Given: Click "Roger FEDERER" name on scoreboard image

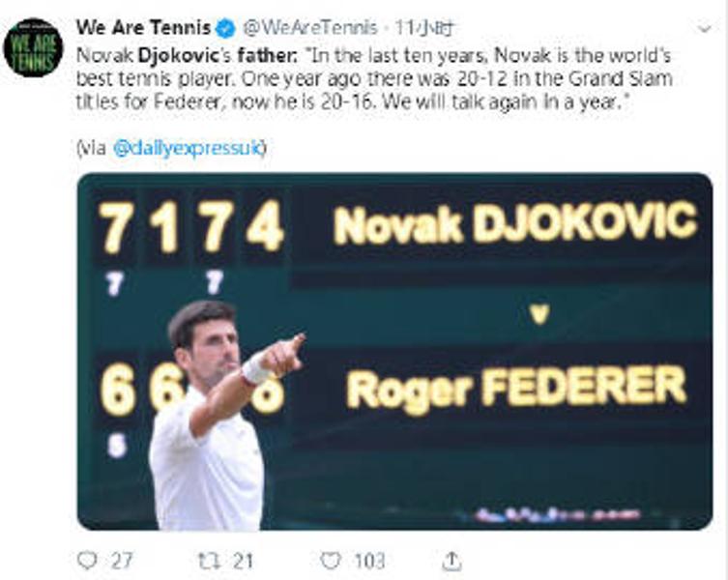Looking at the screenshot, I should (x=516, y=388).
